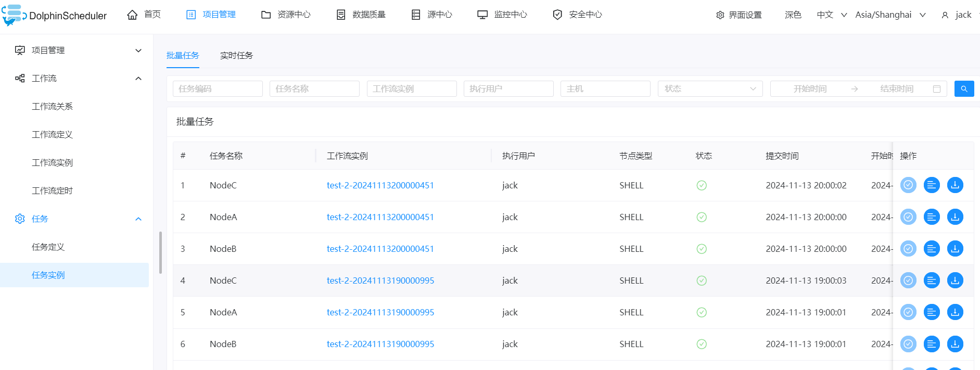The height and width of the screenshot is (370, 980).
Task: Open workflow instance link in row 1 NodeC
Action: (x=380, y=185)
